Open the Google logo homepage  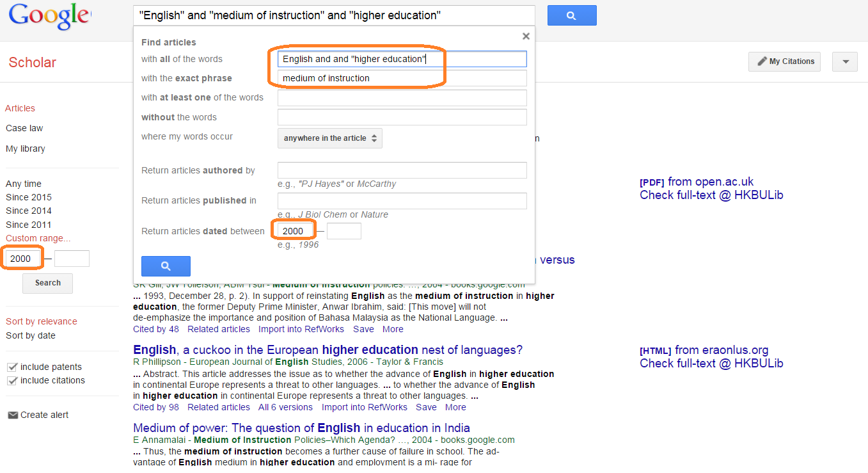(50, 17)
